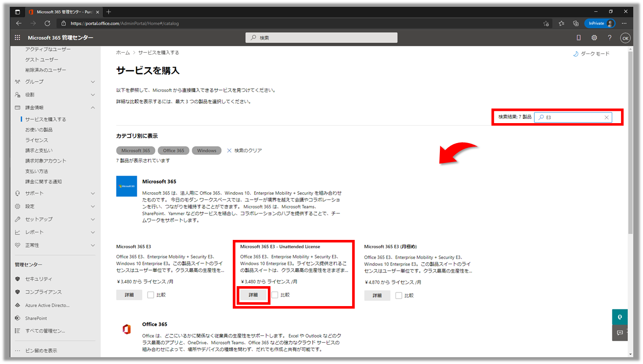This screenshot has width=643, height=364.
Task: Clear the E3 product search text
Action: click(606, 117)
